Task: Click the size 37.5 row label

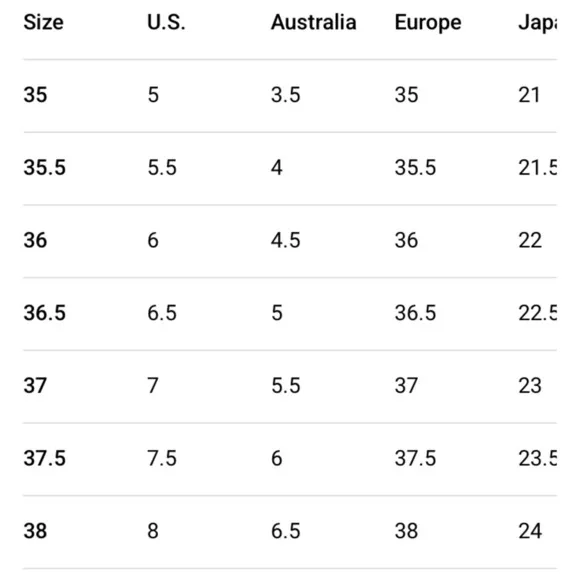Action: tap(45, 458)
